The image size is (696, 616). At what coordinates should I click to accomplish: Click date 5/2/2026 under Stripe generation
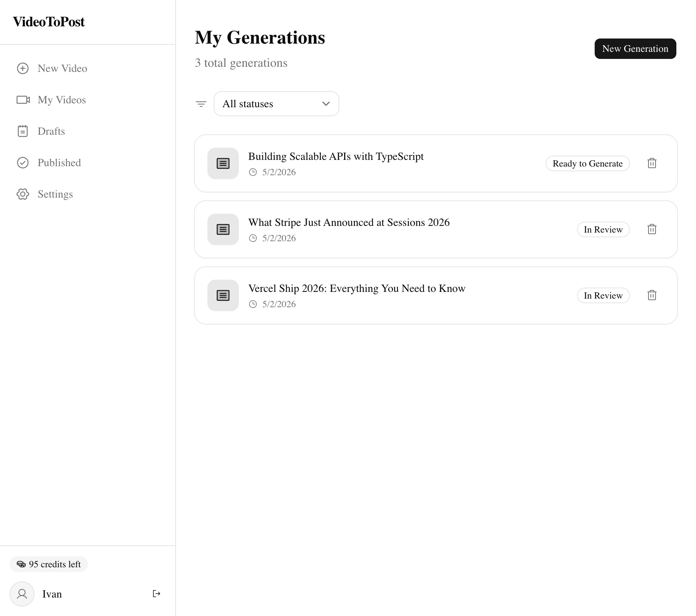tap(279, 238)
